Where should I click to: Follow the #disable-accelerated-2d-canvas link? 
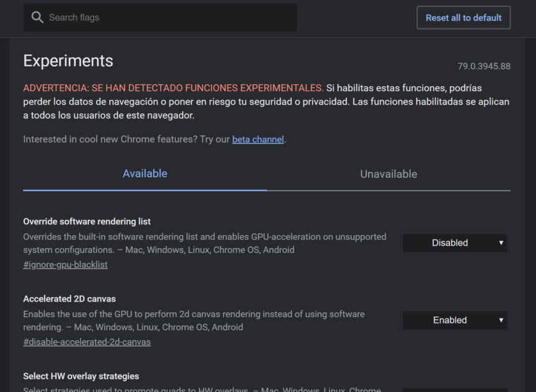[87, 342]
